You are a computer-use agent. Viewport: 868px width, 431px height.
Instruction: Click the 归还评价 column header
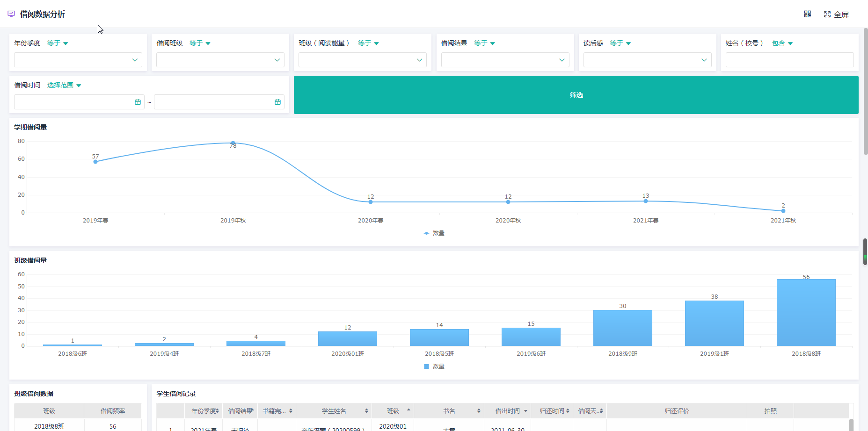click(x=677, y=411)
